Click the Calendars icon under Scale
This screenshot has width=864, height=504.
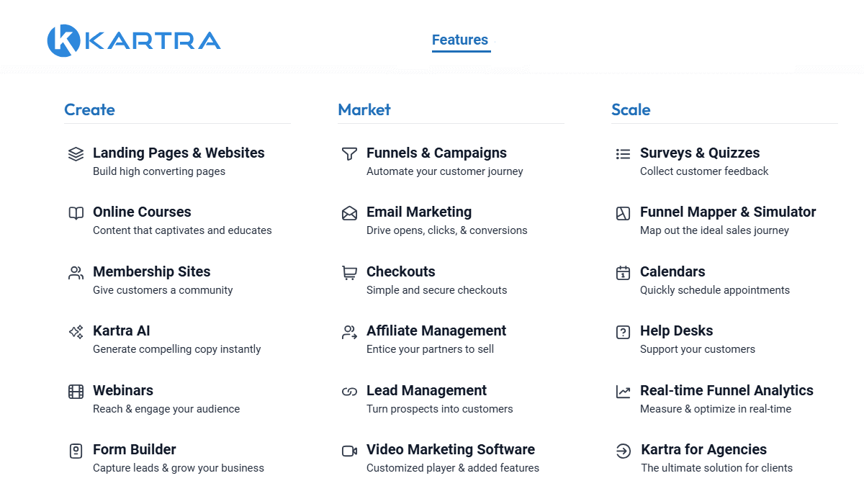pos(623,272)
